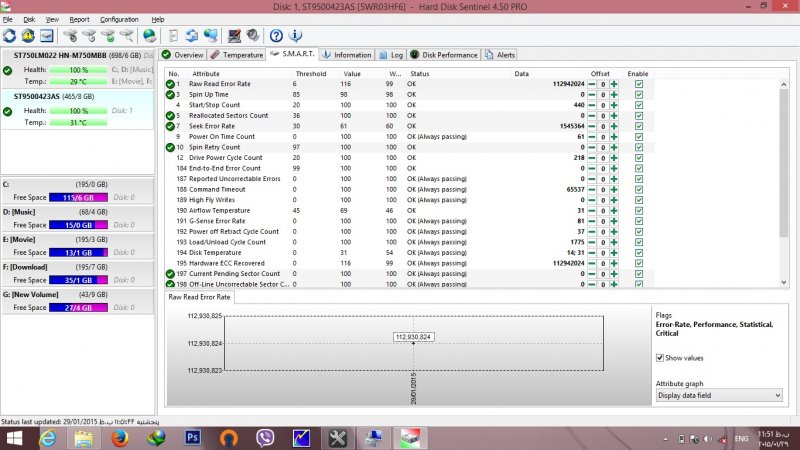Uncheck Enable for Seek Error Rate

(x=639, y=127)
